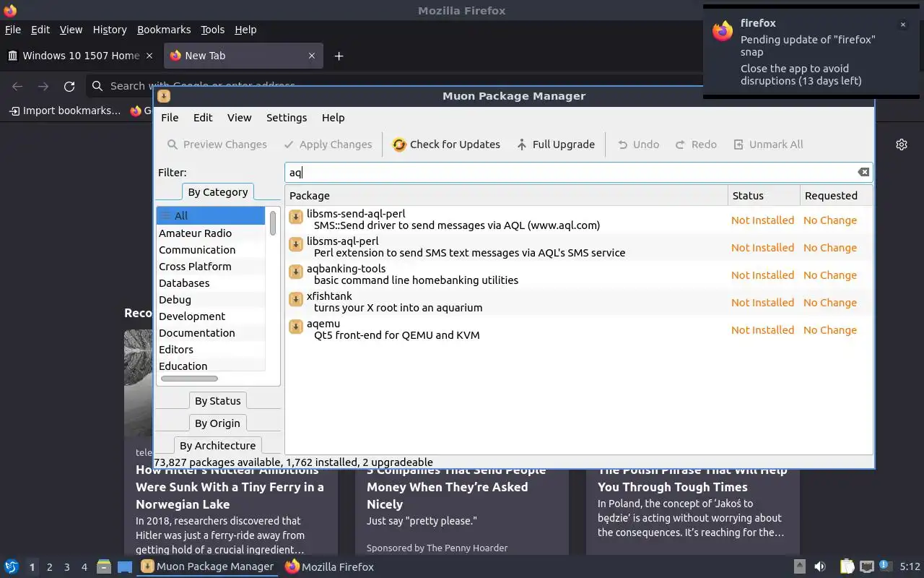Image resolution: width=924 pixels, height=578 pixels.
Task: Open the start menu icon in the taskbar
Action: 11,566
